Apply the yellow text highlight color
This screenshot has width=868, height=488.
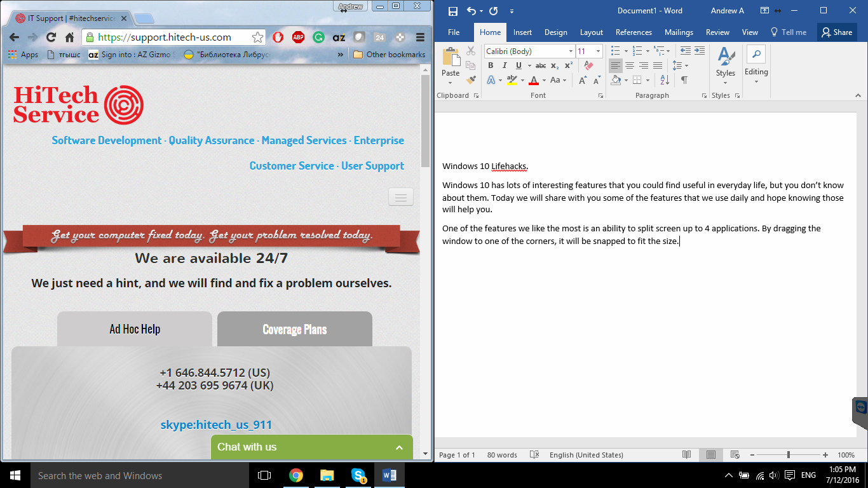tap(512, 80)
